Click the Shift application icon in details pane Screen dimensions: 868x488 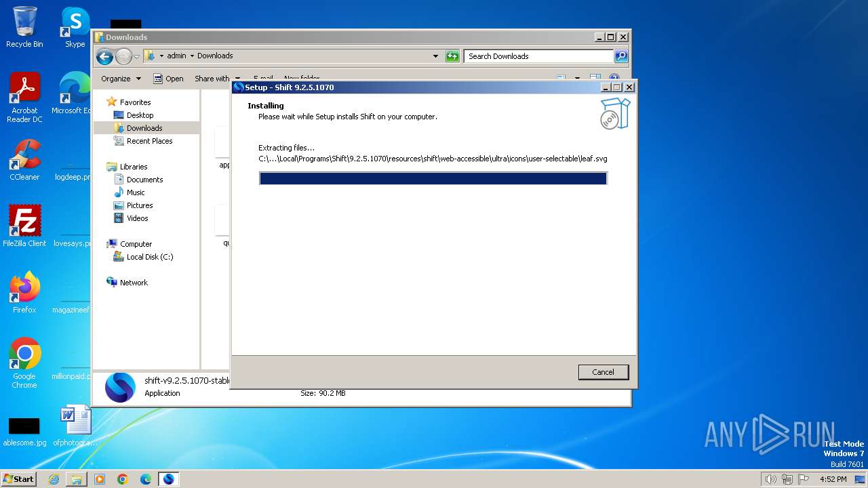[120, 388]
